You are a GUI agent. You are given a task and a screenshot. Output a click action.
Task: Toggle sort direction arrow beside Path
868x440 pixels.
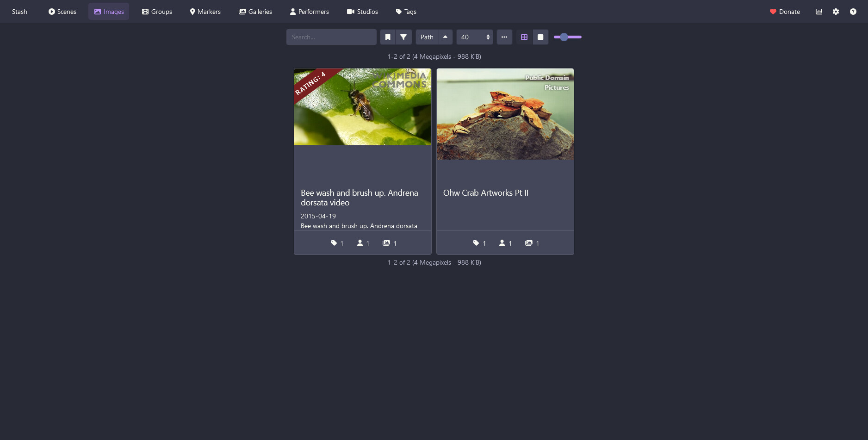coord(445,37)
